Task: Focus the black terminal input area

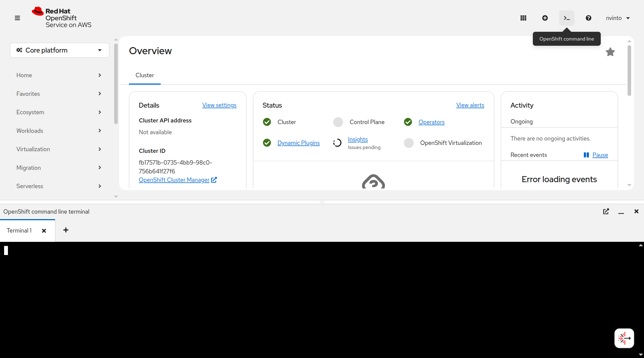Action: (x=319, y=300)
